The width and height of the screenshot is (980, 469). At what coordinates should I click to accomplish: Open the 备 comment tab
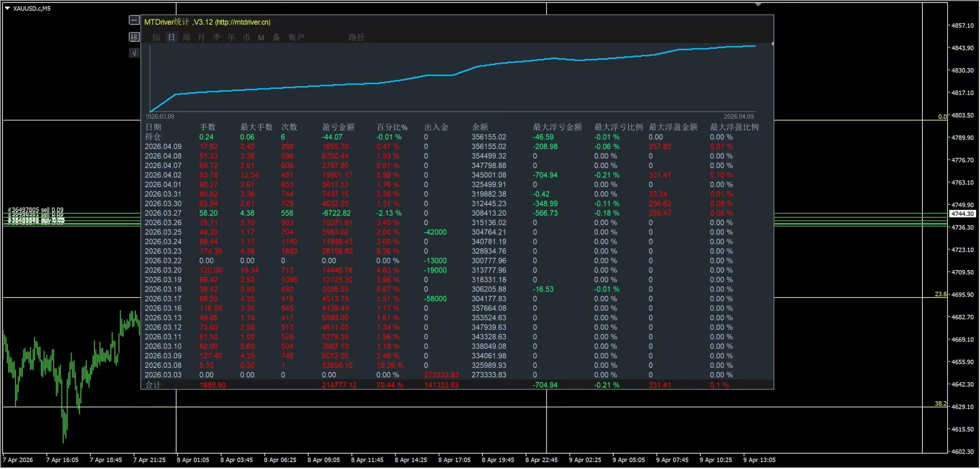coord(277,37)
